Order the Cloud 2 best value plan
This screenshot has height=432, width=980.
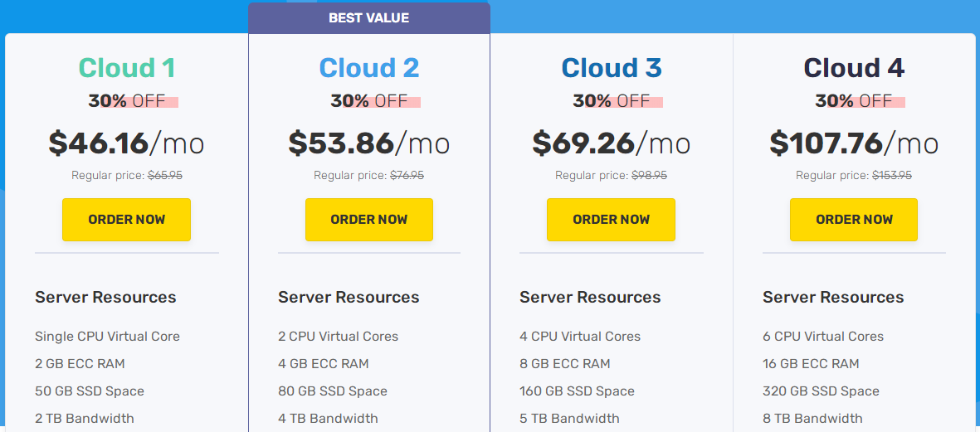click(368, 220)
